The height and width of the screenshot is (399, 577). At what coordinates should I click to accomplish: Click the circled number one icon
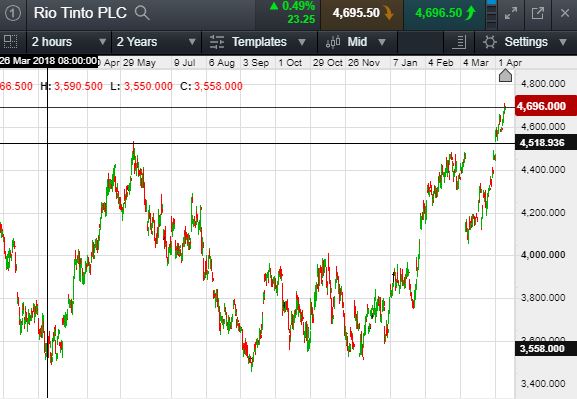click(13, 14)
